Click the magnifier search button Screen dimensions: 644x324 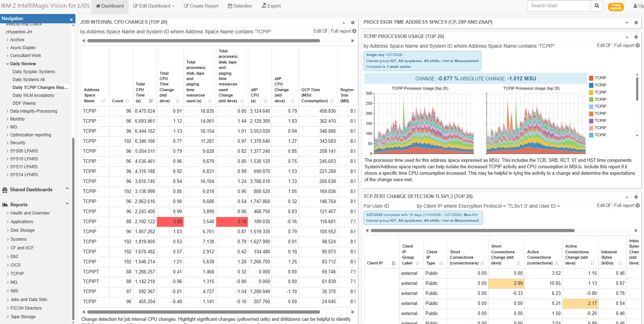[596, 6]
